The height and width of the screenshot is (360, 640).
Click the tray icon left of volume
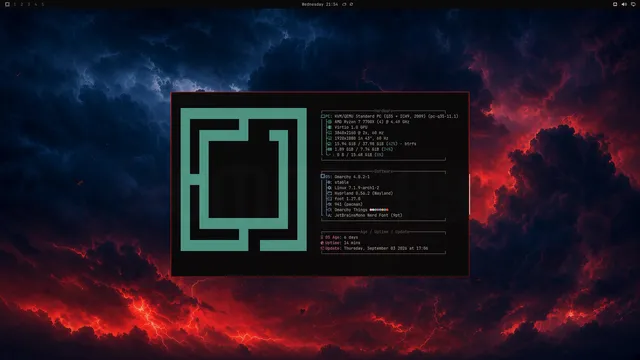pyautogui.click(x=615, y=4)
